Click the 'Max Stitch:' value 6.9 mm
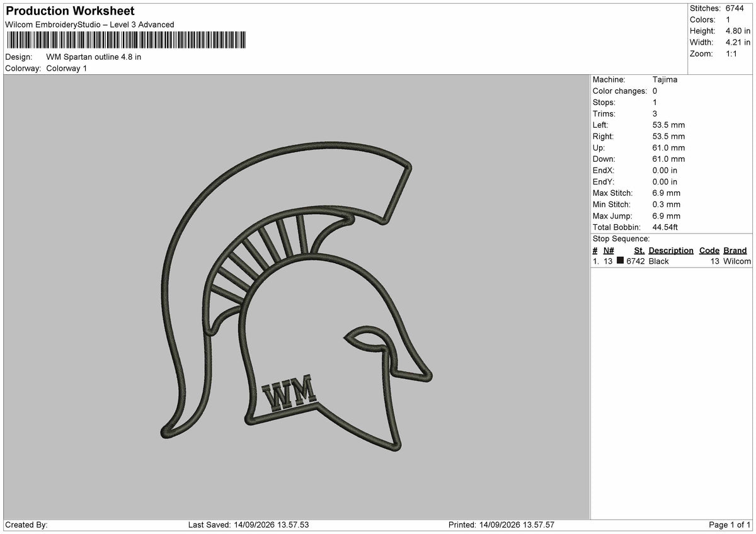 [x=667, y=193]
